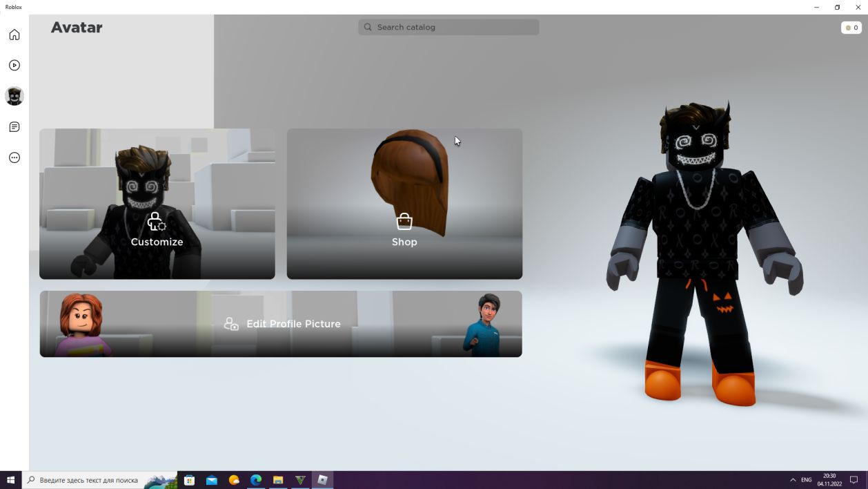Minimize the Roblox window

coord(817,7)
